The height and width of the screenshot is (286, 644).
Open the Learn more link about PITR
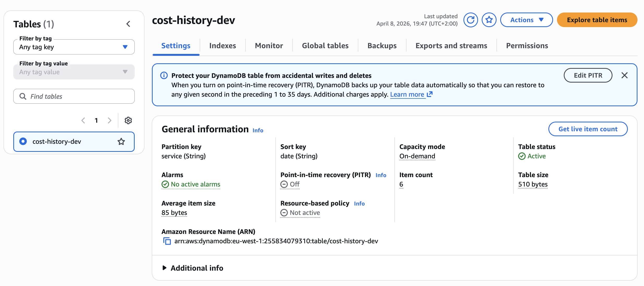tap(407, 94)
